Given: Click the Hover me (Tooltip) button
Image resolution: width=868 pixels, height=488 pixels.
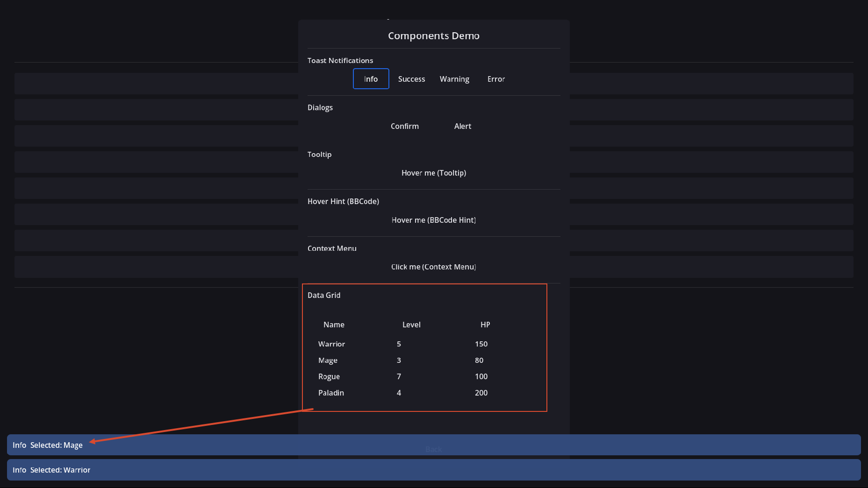Looking at the screenshot, I should click(x=434, y=173).
